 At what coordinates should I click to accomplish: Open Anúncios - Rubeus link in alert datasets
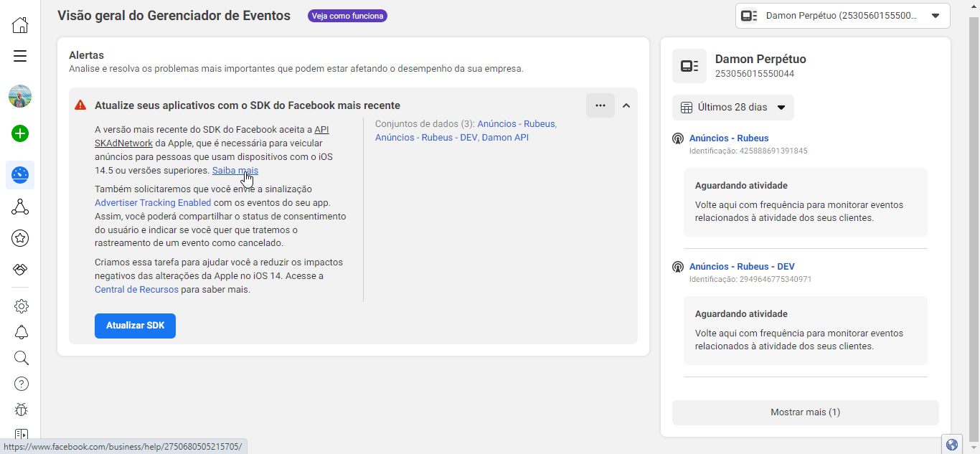(x=517, y=123)
